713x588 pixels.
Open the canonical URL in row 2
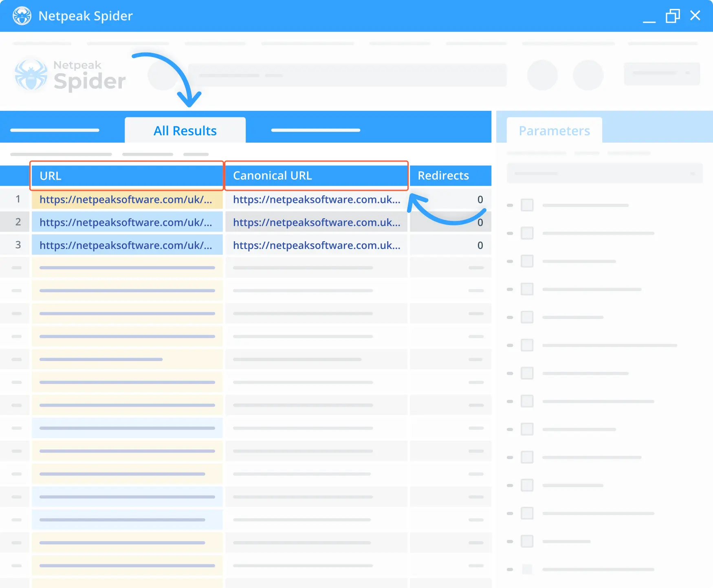(316, 222)
